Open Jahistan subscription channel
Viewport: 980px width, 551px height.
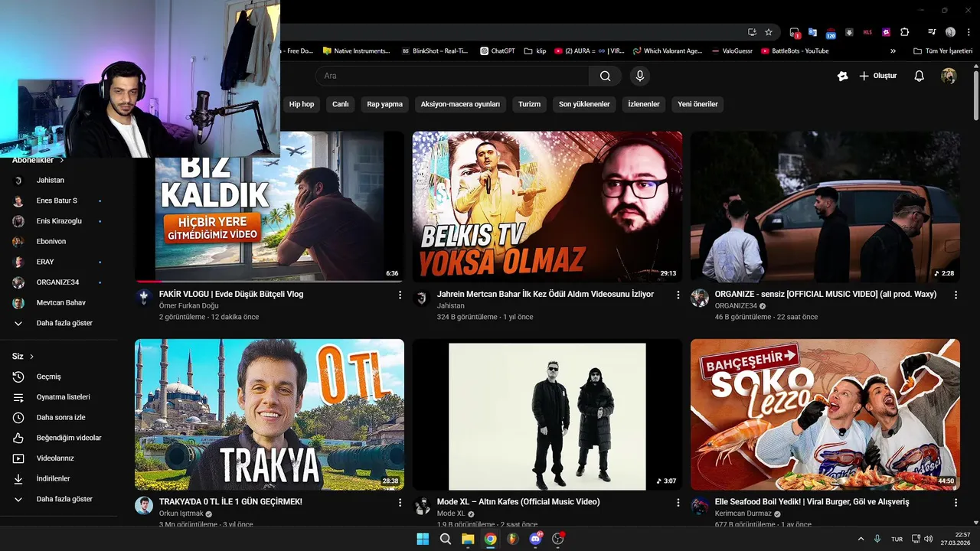pyautogui.click(x=59, y=180)
